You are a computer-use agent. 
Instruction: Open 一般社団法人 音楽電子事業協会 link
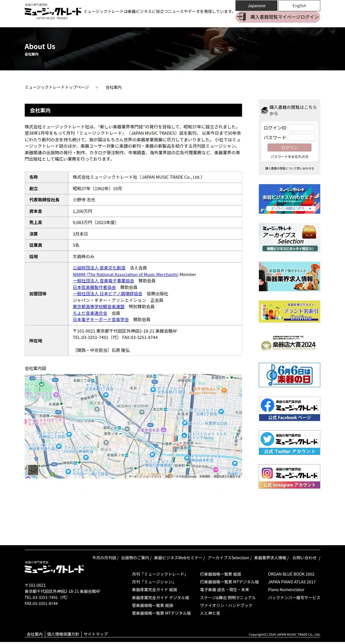click(103, 281)
